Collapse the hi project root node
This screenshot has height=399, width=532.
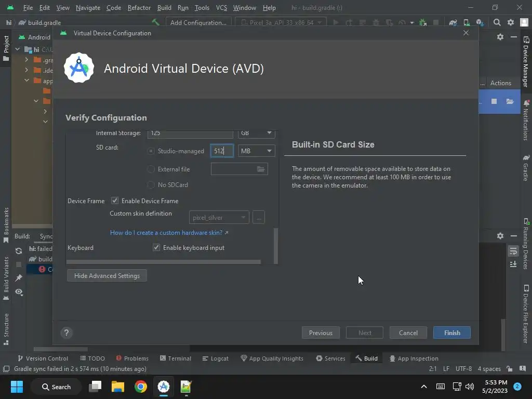coord(17,49)
